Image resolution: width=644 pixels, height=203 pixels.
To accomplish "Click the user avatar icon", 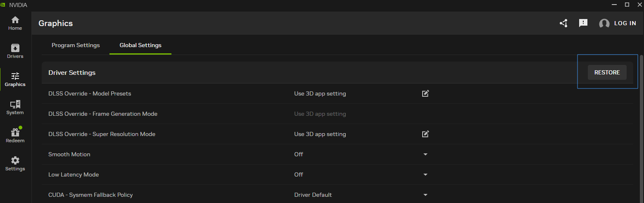I will (604, 24).
